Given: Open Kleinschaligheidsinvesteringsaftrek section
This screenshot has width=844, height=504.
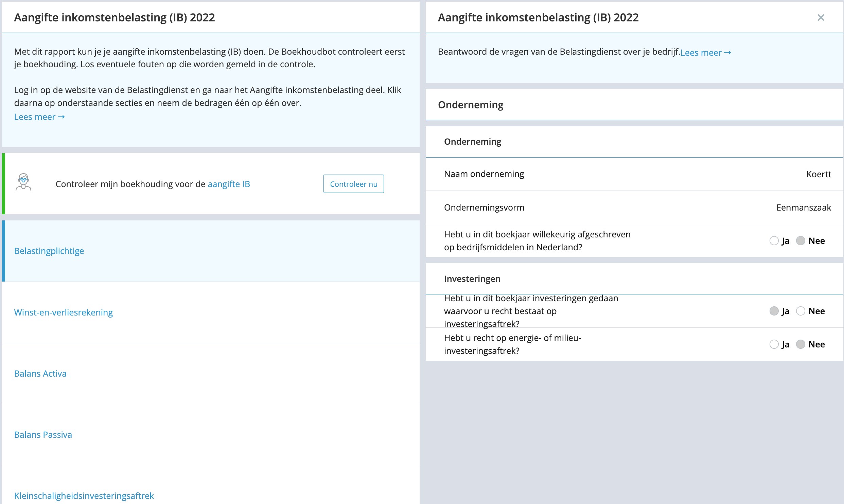Looking at the screenshot, I should coord(84,496).
